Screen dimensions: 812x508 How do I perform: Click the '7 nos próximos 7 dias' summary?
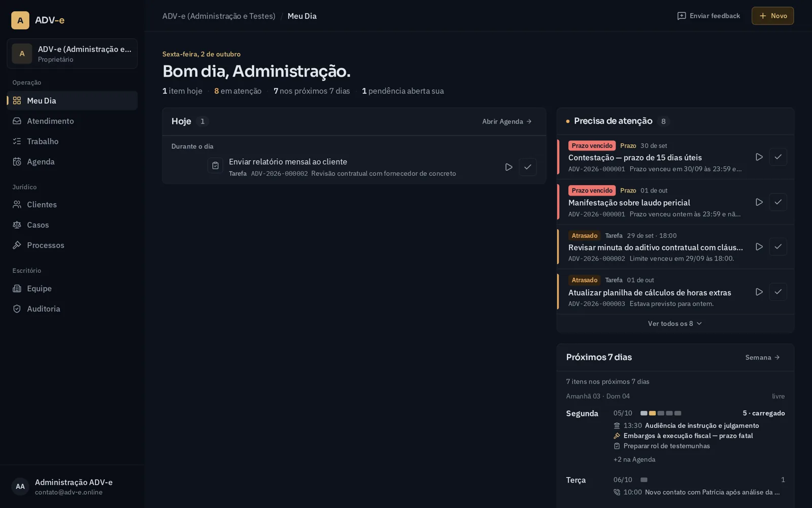tap(312, 91)
